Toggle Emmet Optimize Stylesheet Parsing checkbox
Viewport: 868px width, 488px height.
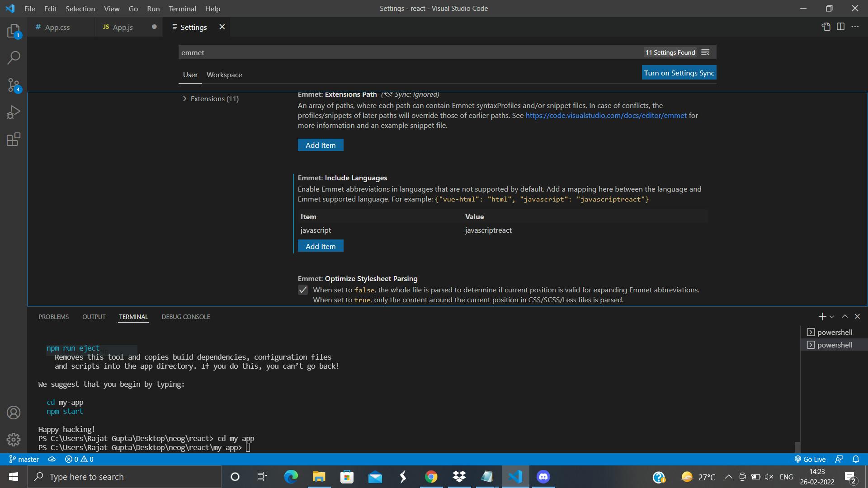pyautogui.click(x=303, y=290)
